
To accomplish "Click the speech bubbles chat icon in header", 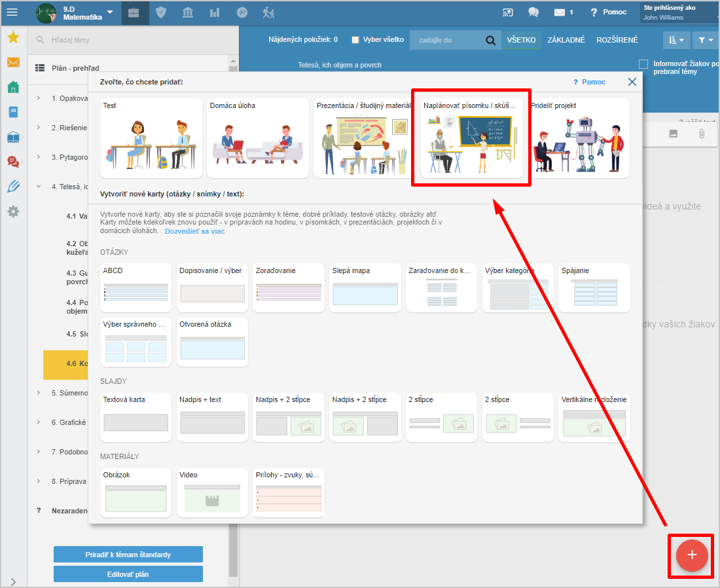I will 533,12.
